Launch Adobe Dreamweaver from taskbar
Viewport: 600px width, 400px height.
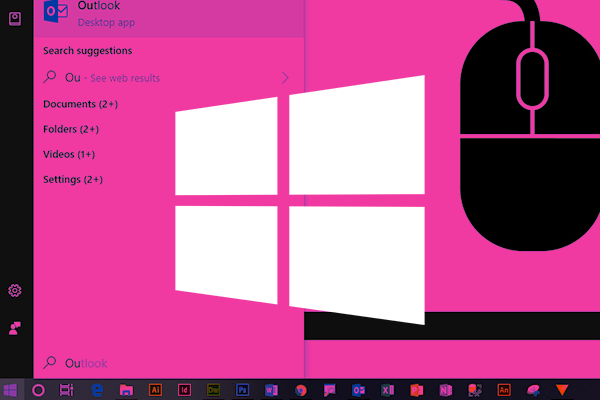click(214, 390)
